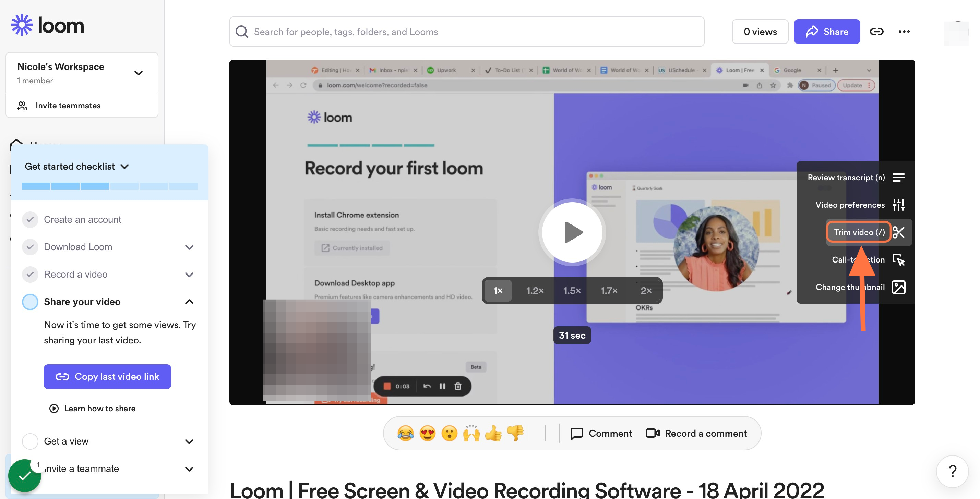Viewport: 980px width, 499px height.
Task: Toggle the Share your video circle
Action: pos(30,302)
